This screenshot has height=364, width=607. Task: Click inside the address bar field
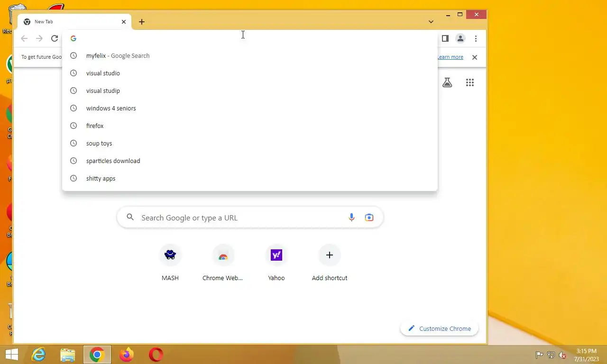pos(249,38)
